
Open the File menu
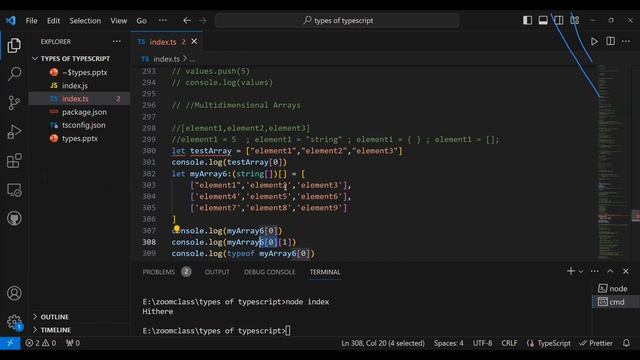click(31, 20)
